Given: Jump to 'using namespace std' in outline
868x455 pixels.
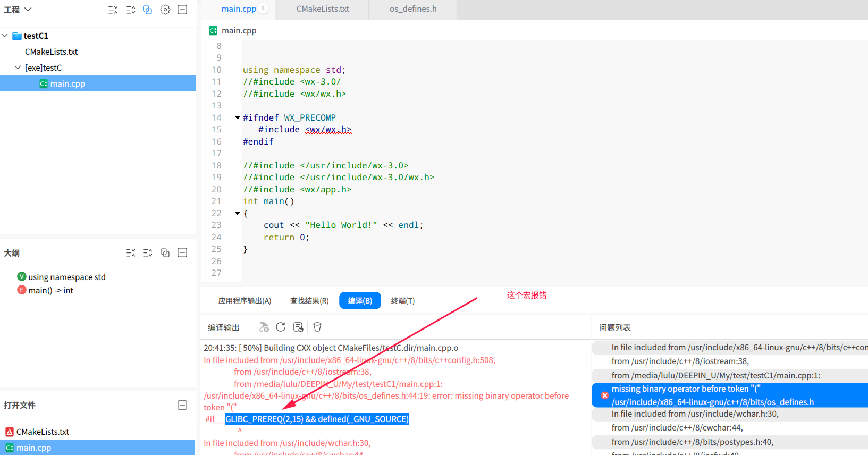Looking at the screenshot, I should 67,277.
